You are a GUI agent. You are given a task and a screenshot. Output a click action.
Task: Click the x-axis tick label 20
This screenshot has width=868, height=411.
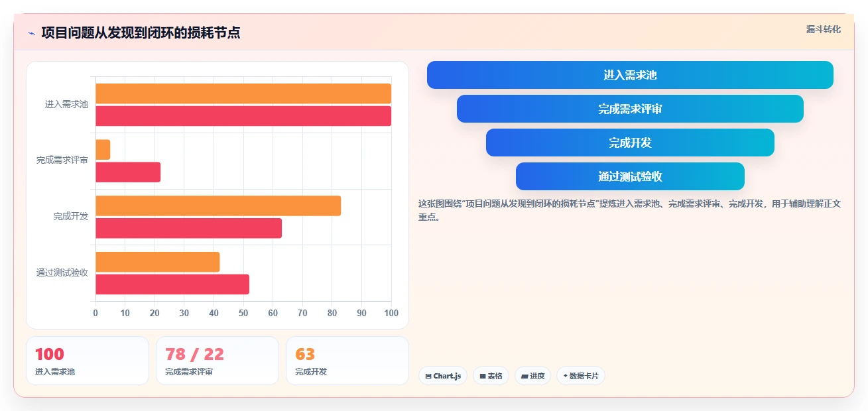[x=155, y=313]
